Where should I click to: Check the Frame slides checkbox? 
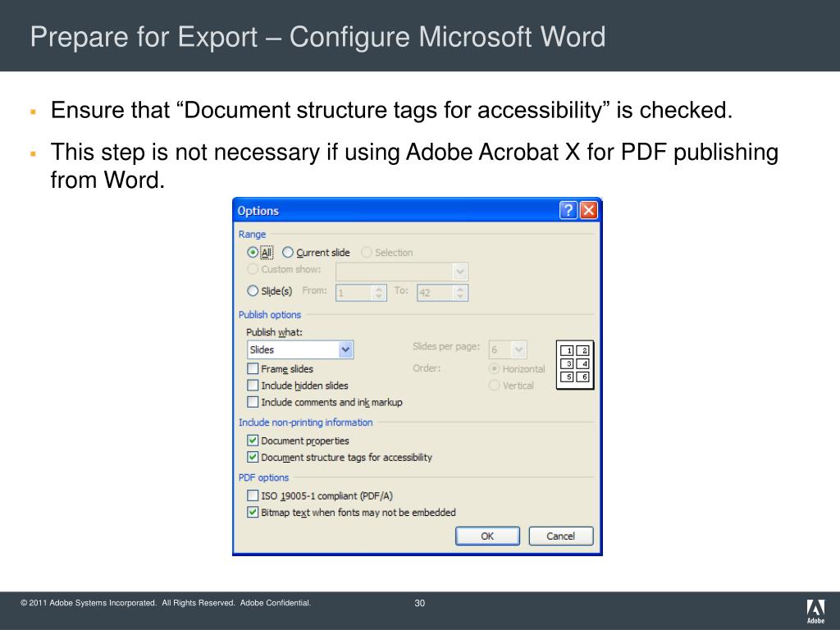point(253,368)
